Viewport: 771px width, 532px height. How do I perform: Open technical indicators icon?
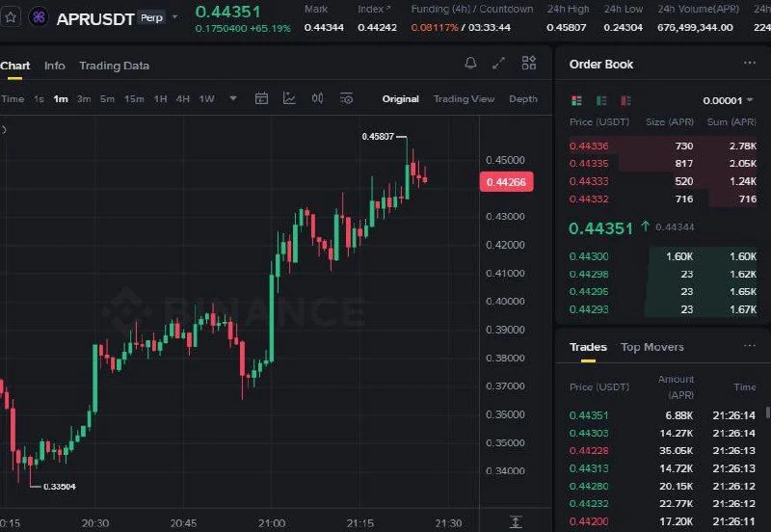point(290,98)
